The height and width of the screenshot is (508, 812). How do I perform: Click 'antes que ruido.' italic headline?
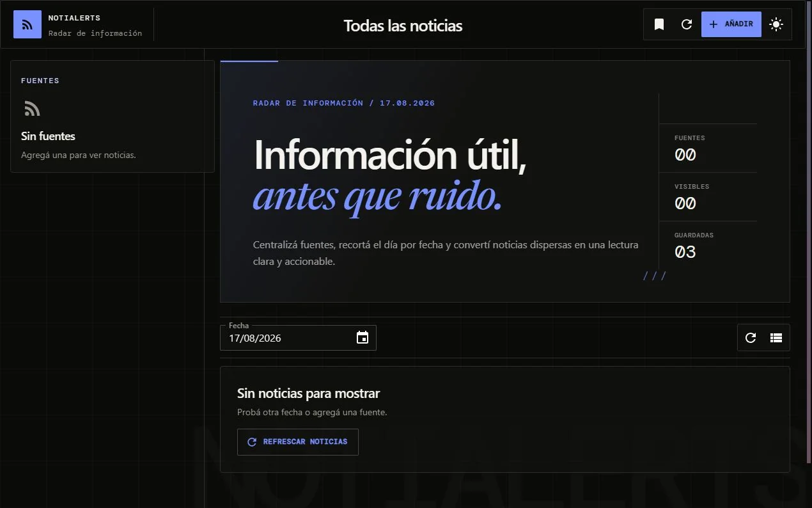pyautogui.click(x=378, y=198)
